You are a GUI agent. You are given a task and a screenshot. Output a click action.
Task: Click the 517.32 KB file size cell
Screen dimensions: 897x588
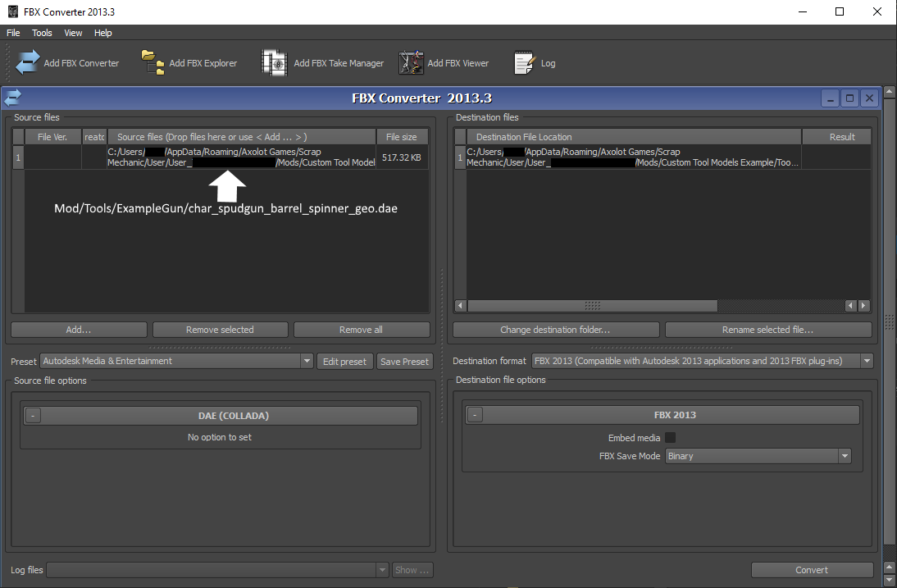pos(402,157)
